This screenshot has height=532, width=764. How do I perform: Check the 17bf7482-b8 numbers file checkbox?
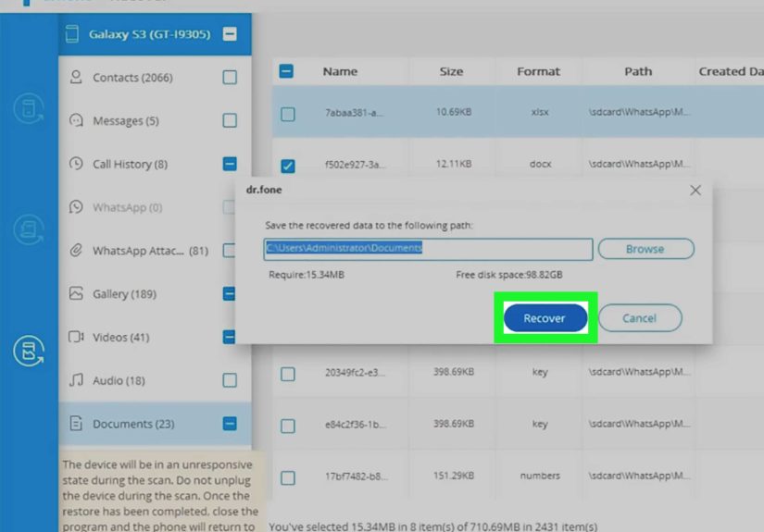coord(287,478)
